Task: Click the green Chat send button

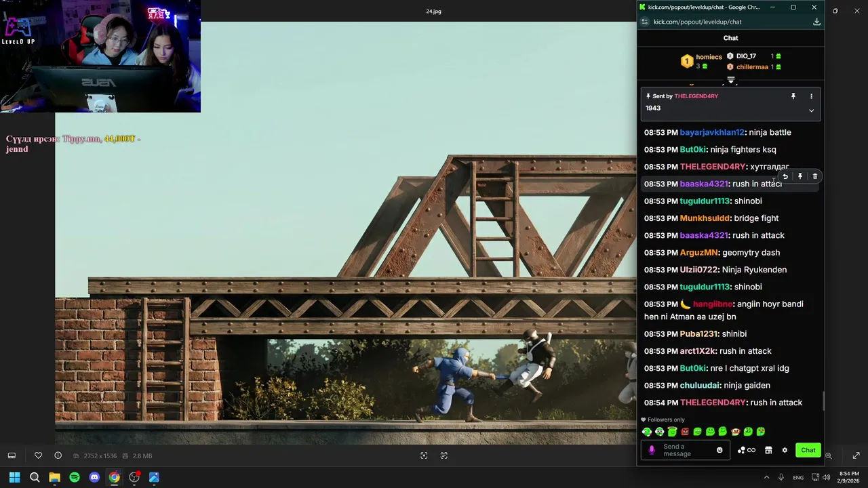Action: click(x=808, y=450)
